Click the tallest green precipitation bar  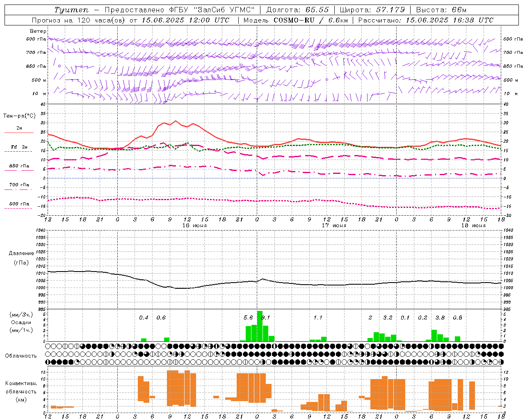(260, 326)
